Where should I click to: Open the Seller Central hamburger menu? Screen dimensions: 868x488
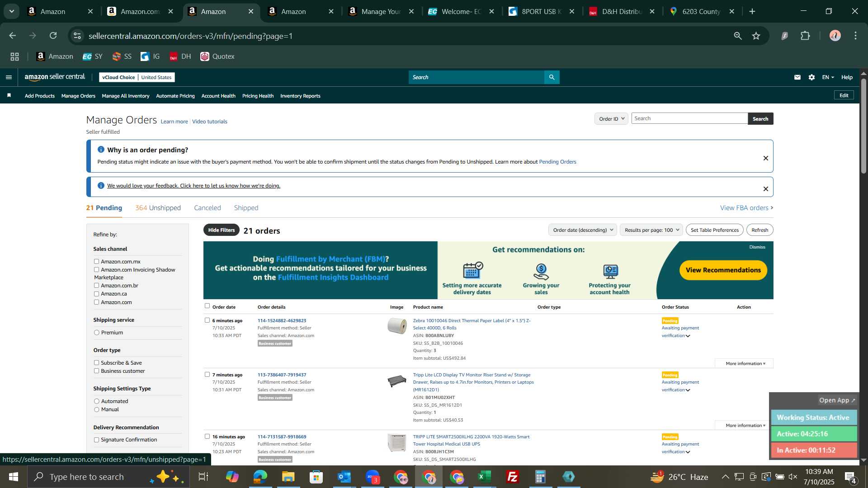point(9,77)
